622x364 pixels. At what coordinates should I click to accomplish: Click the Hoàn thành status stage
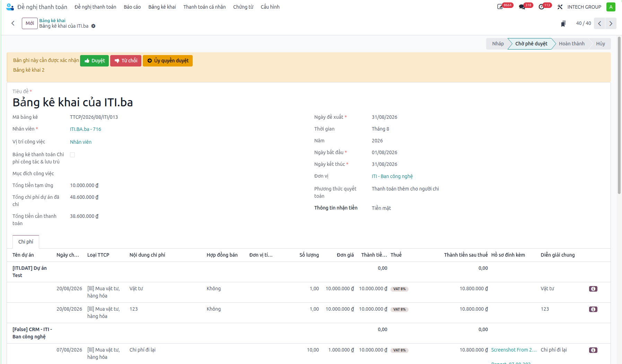pos(571,44)
